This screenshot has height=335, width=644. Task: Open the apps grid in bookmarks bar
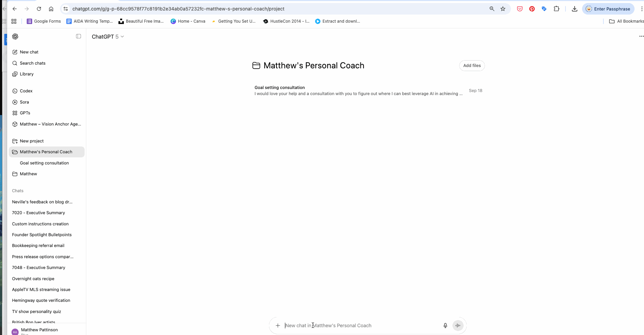tap(14, 21)
